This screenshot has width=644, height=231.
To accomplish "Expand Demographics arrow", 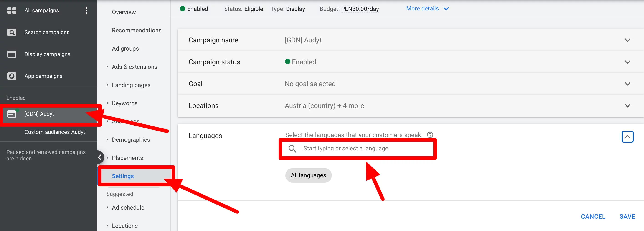I will click(x=107, y=139).
